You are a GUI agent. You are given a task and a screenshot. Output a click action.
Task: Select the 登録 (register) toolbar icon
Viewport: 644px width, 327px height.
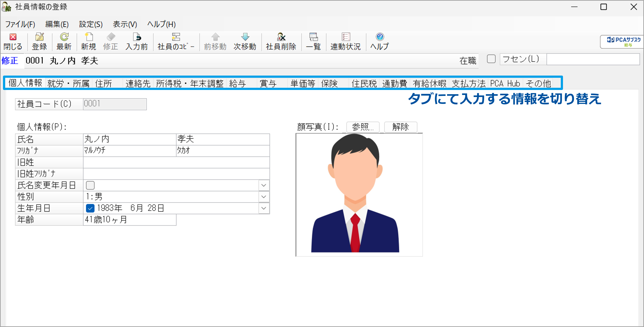point(40,41)
